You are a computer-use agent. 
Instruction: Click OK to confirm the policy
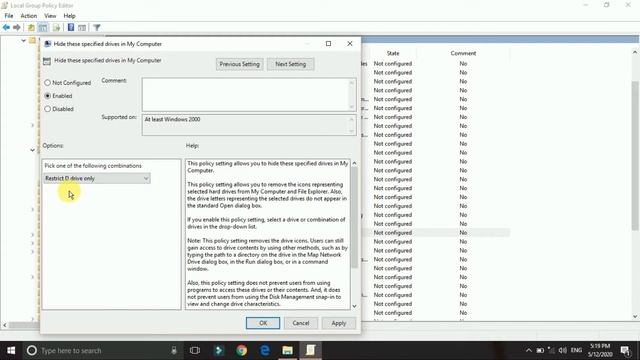pyautogui.click(x=263, y=323)
